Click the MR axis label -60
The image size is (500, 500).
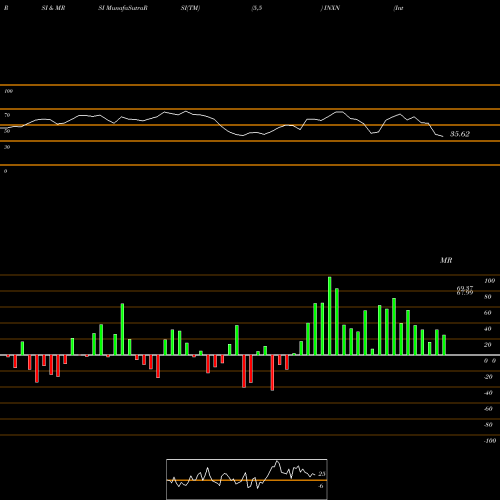[x=488, y=409]
